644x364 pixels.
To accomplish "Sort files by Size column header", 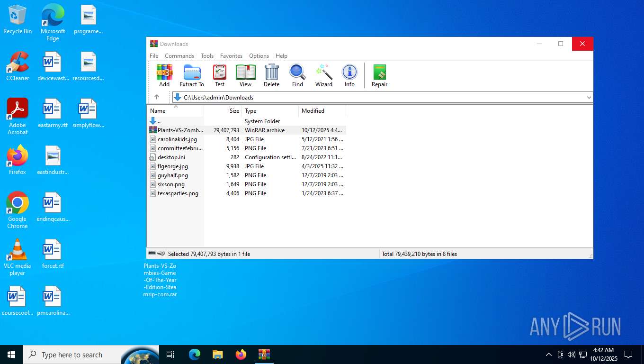I will (x=234, y=111).
